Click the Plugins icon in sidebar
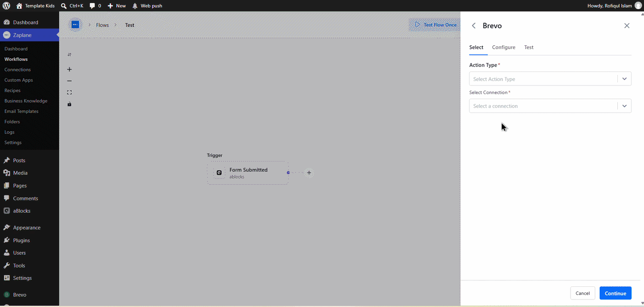 pyautogui.click(x=7, y=240)
